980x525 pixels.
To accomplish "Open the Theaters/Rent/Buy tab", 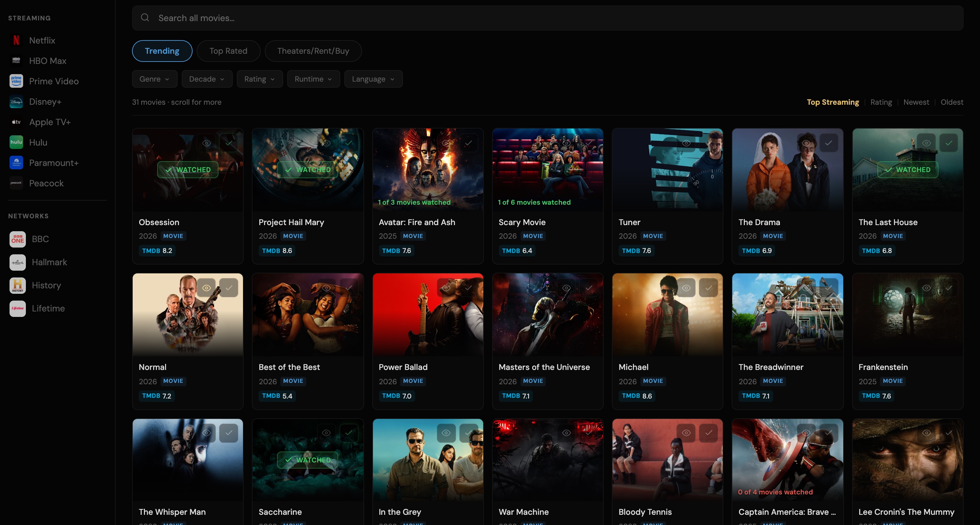I will point(313,51).
